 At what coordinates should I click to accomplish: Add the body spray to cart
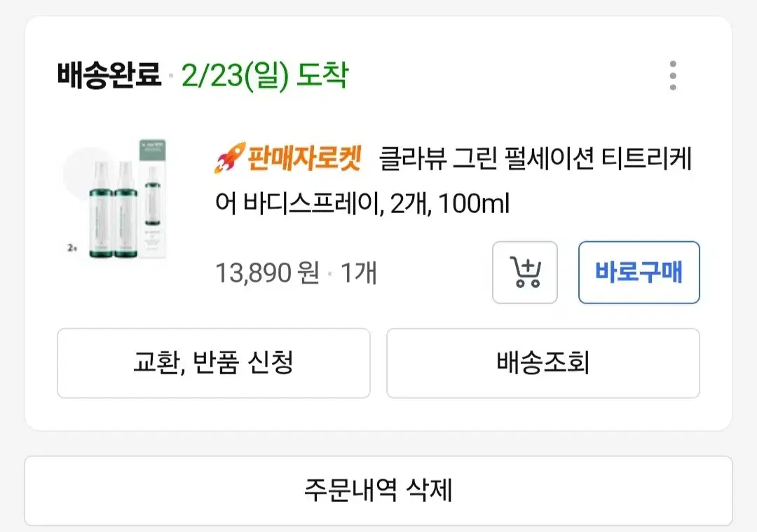[525, 272]
